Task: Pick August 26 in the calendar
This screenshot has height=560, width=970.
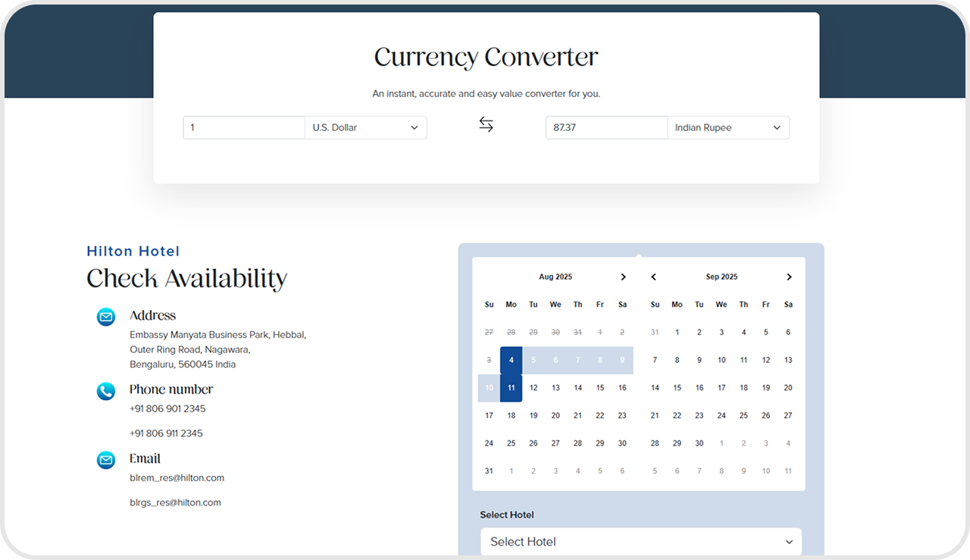Action: 533,443
